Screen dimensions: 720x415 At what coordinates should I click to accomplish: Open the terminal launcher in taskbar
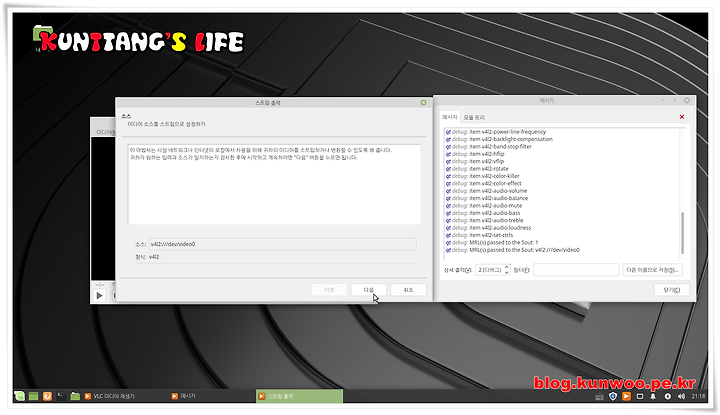61,396
